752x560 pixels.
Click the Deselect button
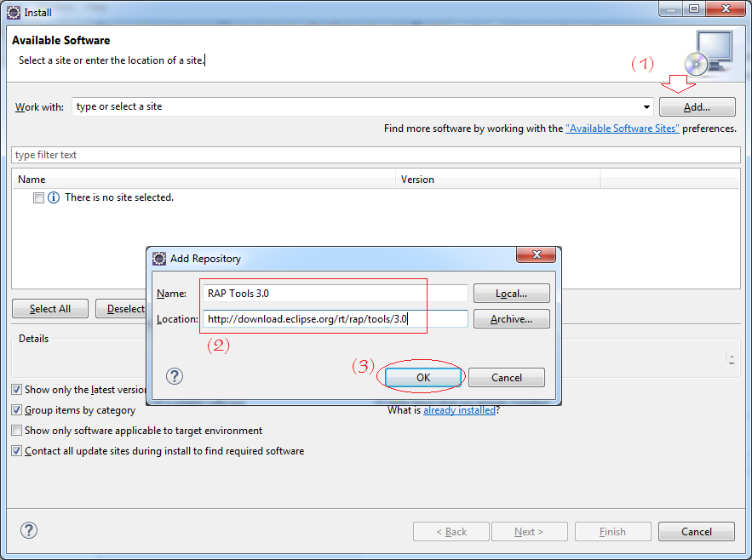pos(121,309)
